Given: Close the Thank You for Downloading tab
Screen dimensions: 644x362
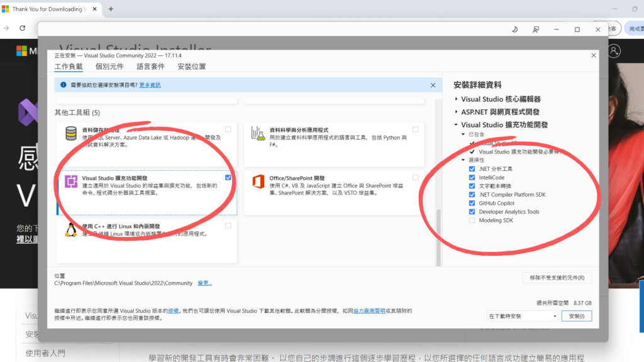Looking at the screenshot, I should [94, 9].
